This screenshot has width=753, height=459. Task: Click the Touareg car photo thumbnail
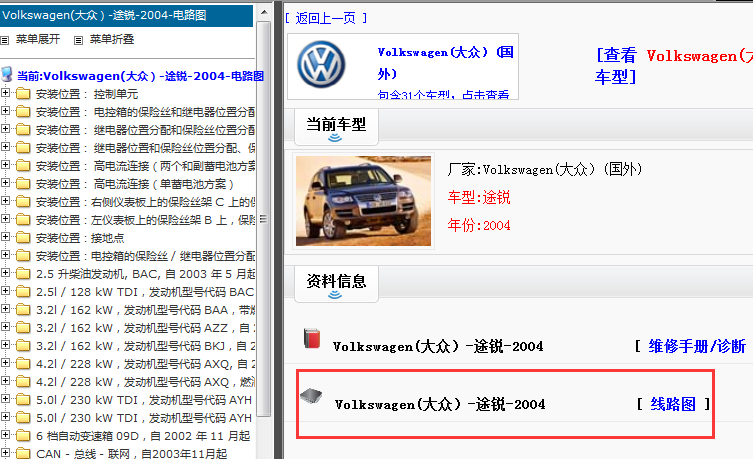363,201
